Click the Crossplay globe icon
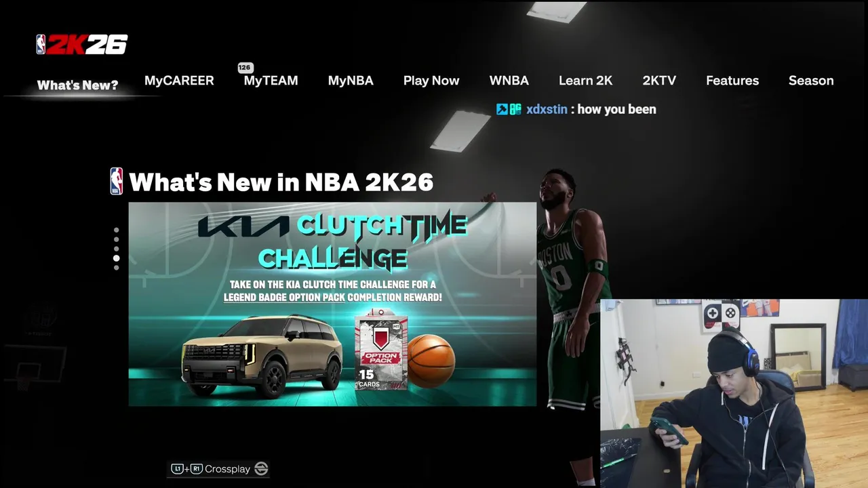 [261, 469]
